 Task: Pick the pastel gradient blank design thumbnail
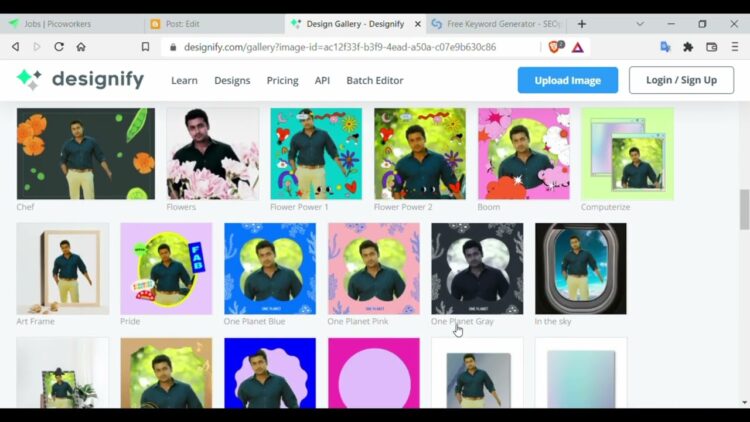(581, 373)
